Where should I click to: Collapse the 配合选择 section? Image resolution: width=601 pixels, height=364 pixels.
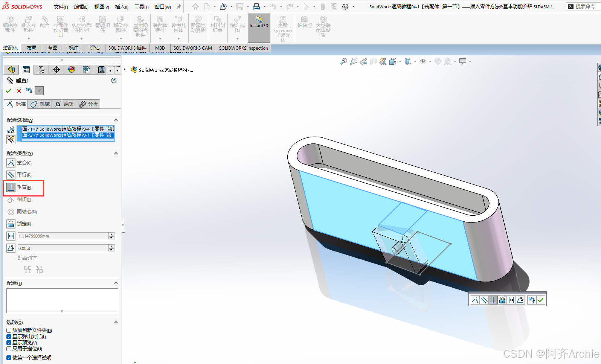(116, 120)
